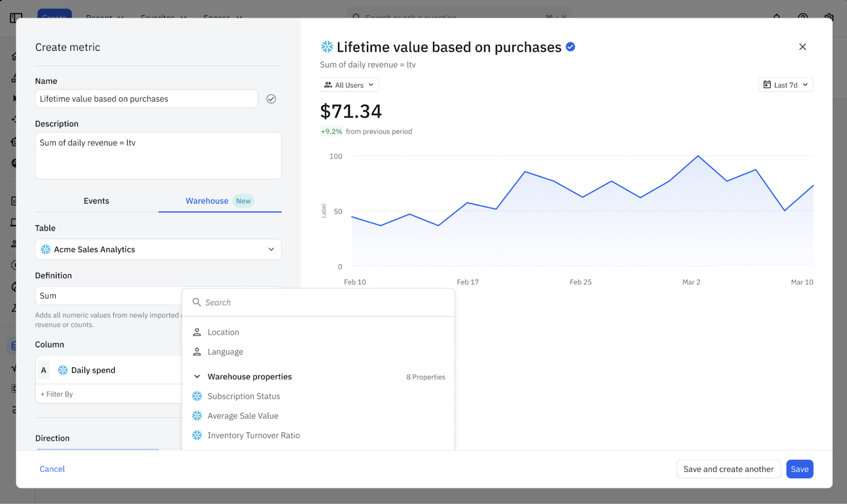The width and height of the screenshot is (847, 504).
Task: Click the blue verified badge beside title
Action: point(570,47)
